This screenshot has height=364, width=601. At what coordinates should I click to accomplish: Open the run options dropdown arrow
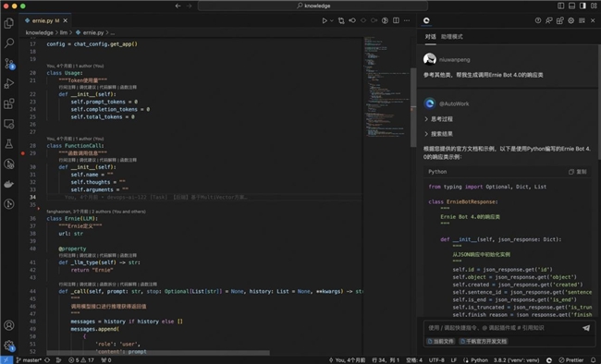pyautogui.click(x=332, y=20)
